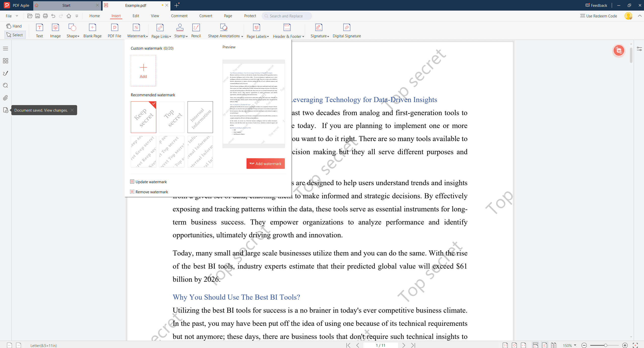
Task: Open the annotations panel from the sidebar
Action: point(6,73)
